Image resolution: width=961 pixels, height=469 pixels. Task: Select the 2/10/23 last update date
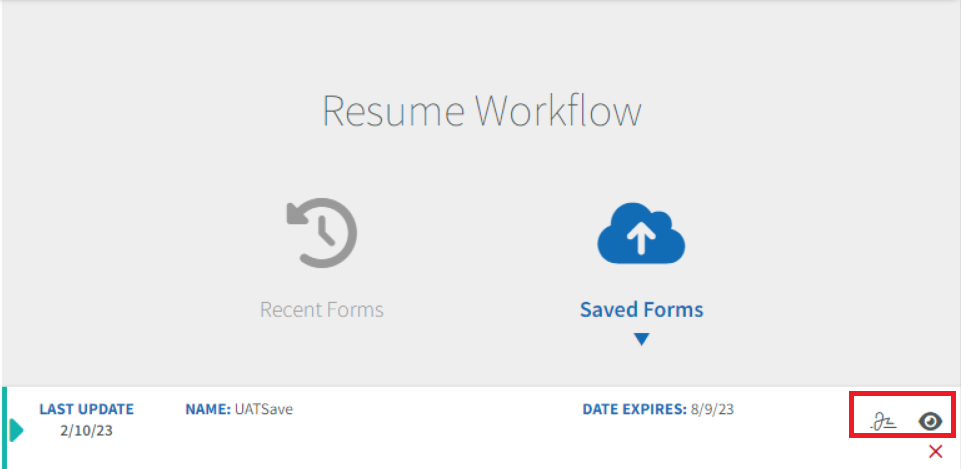pos(86,430)
